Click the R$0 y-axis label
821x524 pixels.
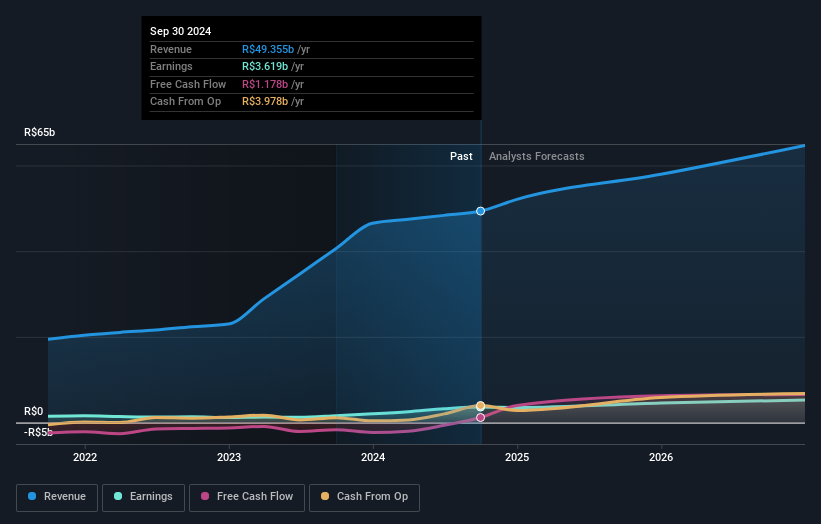pyautogui.click(x=34, y=411)
